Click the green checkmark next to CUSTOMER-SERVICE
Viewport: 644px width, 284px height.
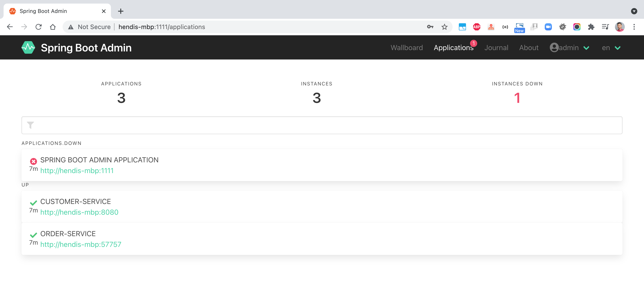pos(34,203)
